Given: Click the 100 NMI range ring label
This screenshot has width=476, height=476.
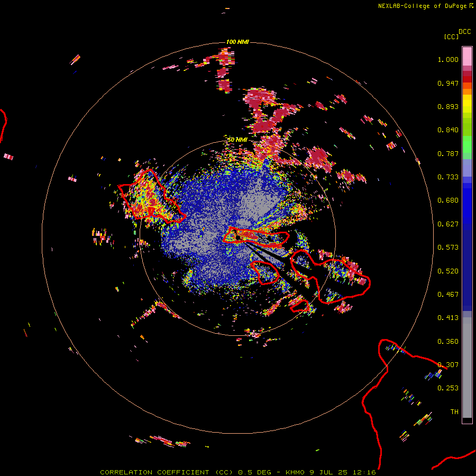Looking at the screenshot, I should pos(237,42).
